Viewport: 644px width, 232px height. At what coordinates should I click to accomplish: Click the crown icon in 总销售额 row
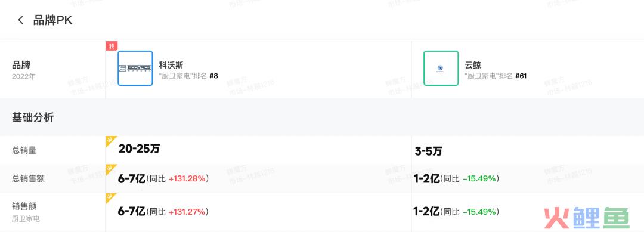point(110,169)
